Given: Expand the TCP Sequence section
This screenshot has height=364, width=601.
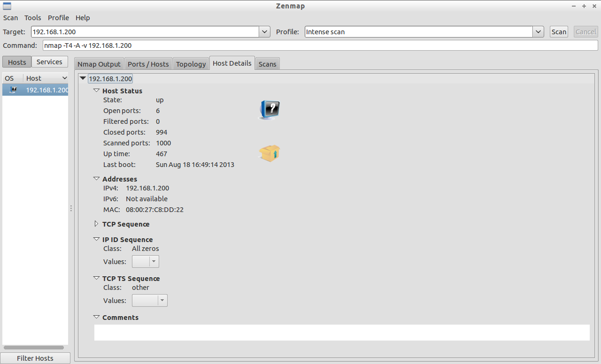Looking at the screenshot, I should 96,224.
